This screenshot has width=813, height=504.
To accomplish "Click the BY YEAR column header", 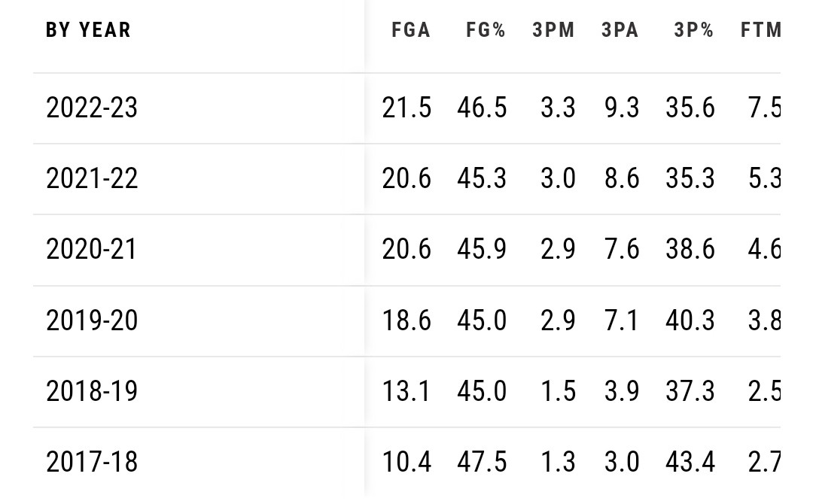I will tap(88, 30).
